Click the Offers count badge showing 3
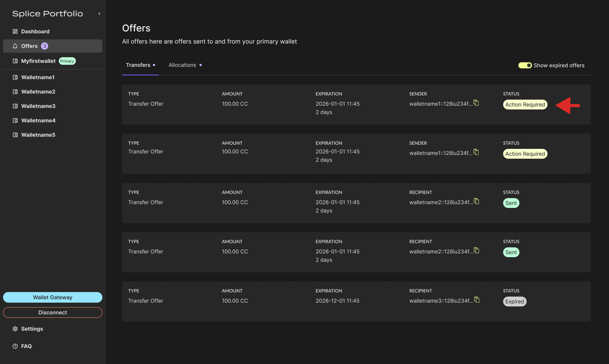The height and width of the screenshot is (364, 609). [x=45, y=46]
